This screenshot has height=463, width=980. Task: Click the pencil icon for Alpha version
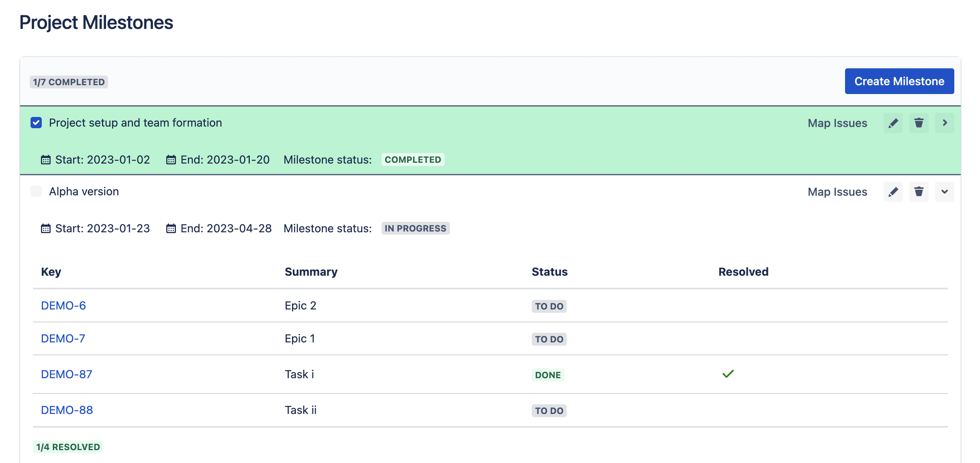tap(893, 192)
